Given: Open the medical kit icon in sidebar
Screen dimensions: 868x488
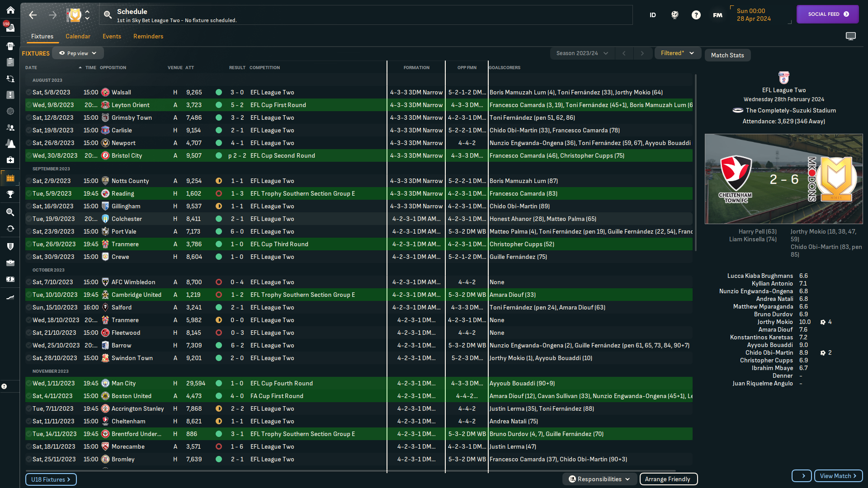Looking at the screenshot, I should point(10,160).
